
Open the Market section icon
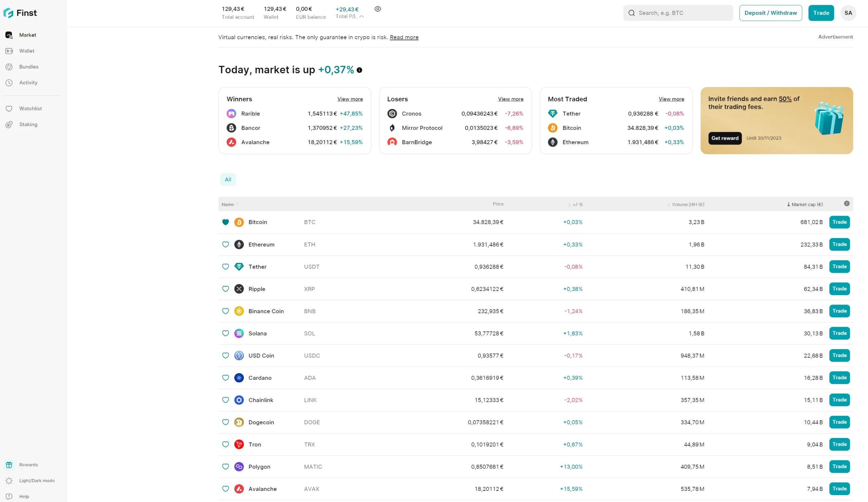pyautogui.click(x=9, y=35)
